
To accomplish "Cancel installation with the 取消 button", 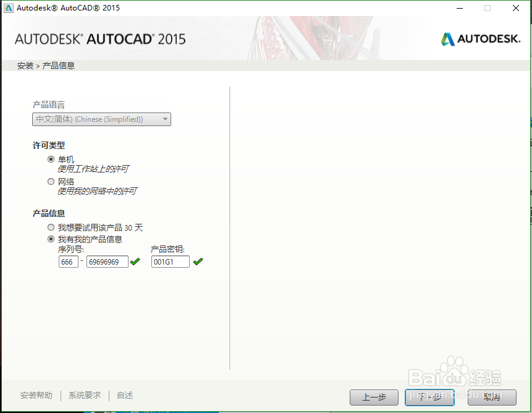I will click(x=492, y=398).
